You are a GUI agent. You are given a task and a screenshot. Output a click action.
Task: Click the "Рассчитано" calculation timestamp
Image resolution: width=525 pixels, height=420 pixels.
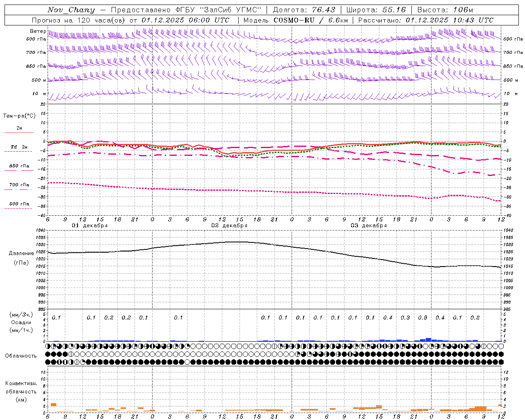pyautogui.click(x=426, y=20)
